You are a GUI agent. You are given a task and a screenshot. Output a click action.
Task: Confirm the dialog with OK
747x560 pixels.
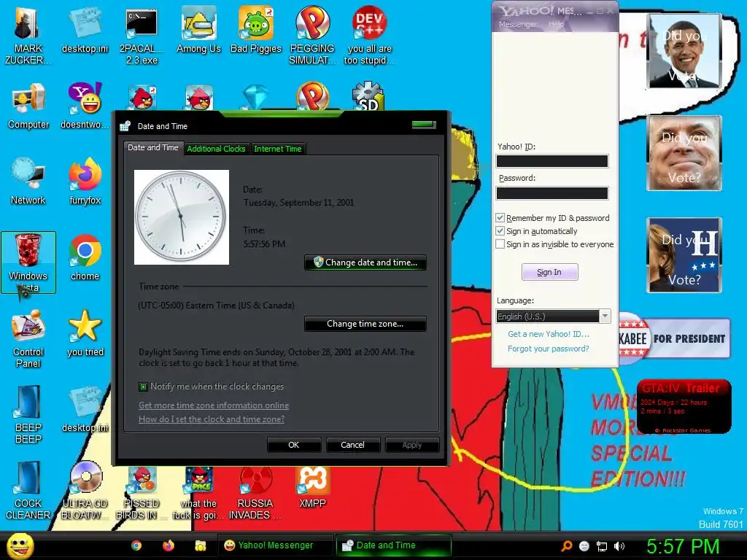pyautogui.click(x=294, y=445)
